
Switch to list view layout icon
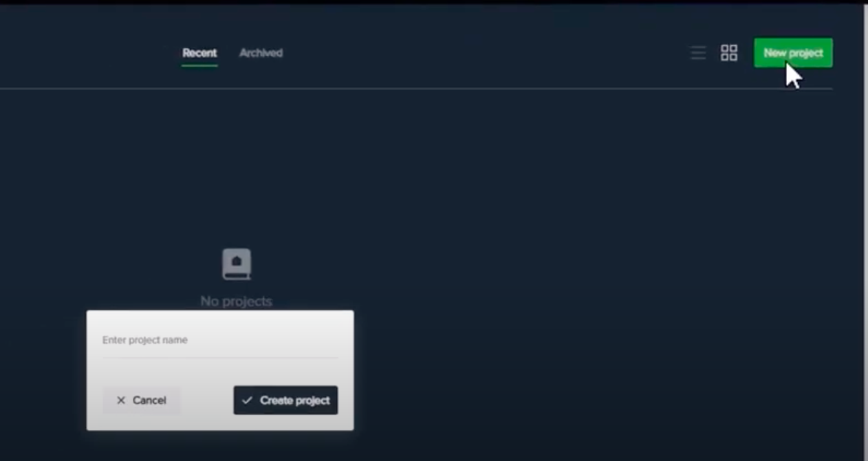698,53
